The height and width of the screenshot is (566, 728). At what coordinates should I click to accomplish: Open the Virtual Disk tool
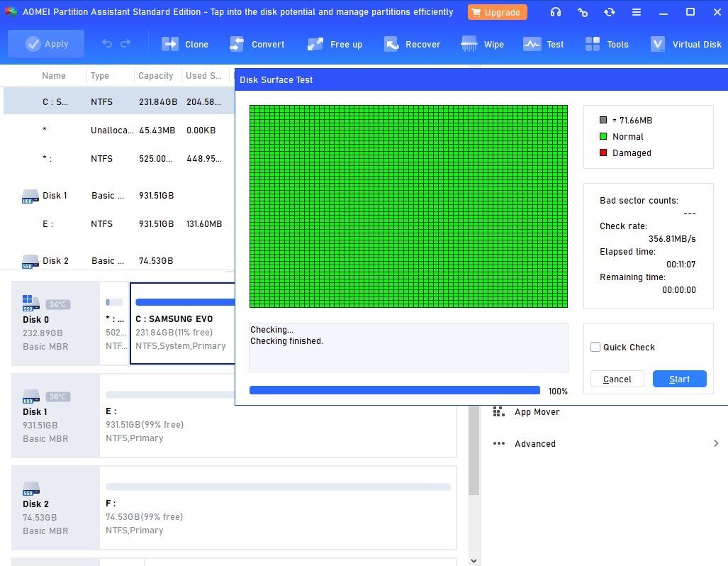[x=685, y=44]
